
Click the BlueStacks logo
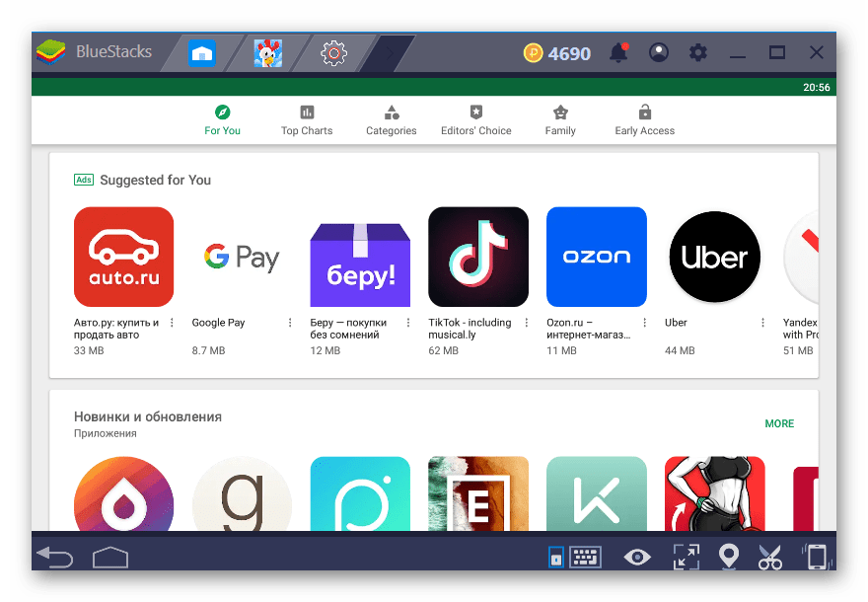(50, 52)
